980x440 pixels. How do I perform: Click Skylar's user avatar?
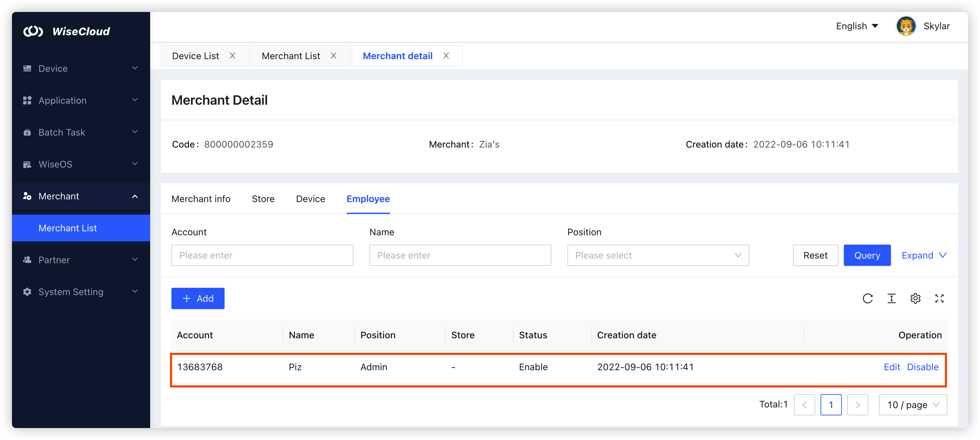[x=906, y=26]
